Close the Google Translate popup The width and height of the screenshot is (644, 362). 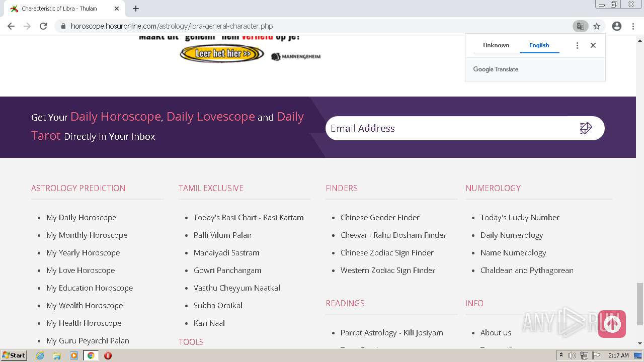coord(593,45)
